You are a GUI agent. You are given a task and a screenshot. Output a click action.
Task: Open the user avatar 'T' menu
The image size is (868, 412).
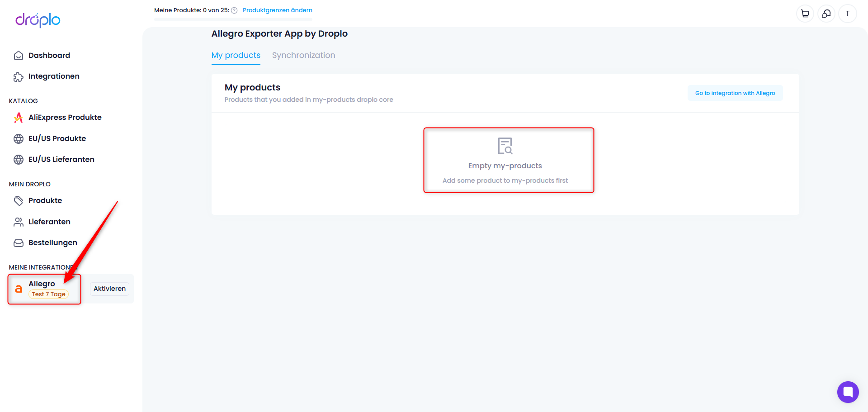coord(848,14)
